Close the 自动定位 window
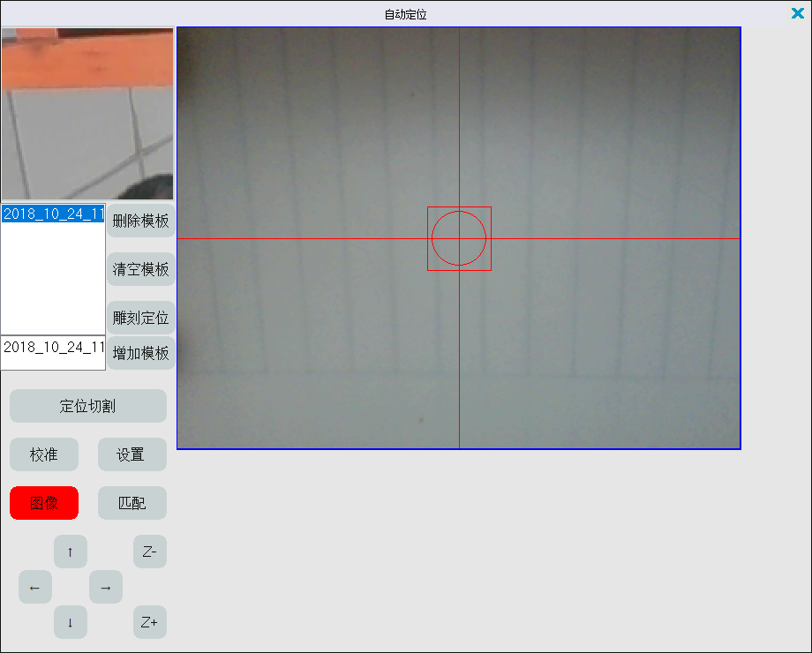812x653 pixels. pos(798,13)
